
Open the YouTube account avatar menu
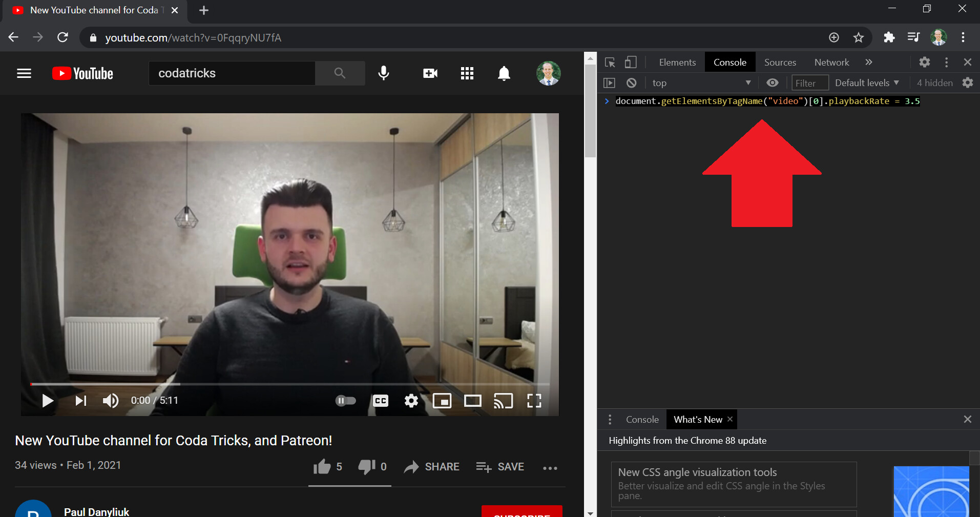point(548,73)
